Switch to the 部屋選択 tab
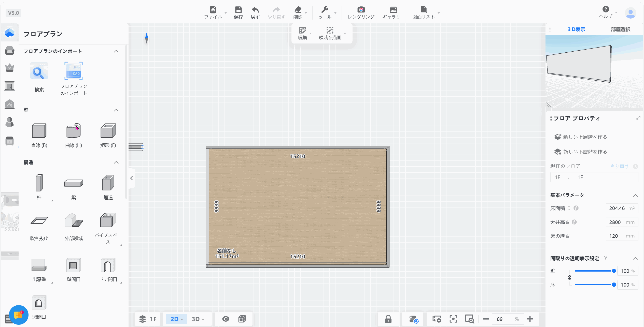 (x=621, y=29)
